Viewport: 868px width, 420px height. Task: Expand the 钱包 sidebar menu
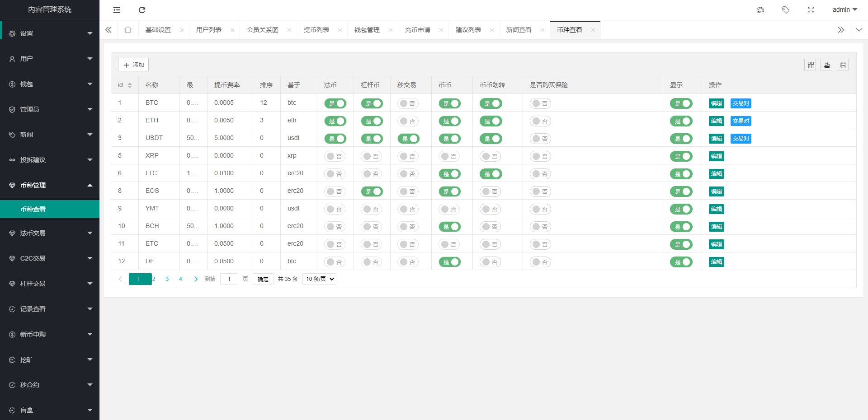[50, 84]
